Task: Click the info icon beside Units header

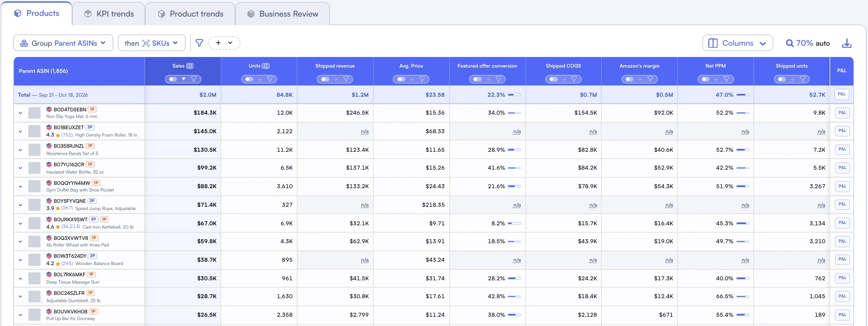Action: point(266,66)
